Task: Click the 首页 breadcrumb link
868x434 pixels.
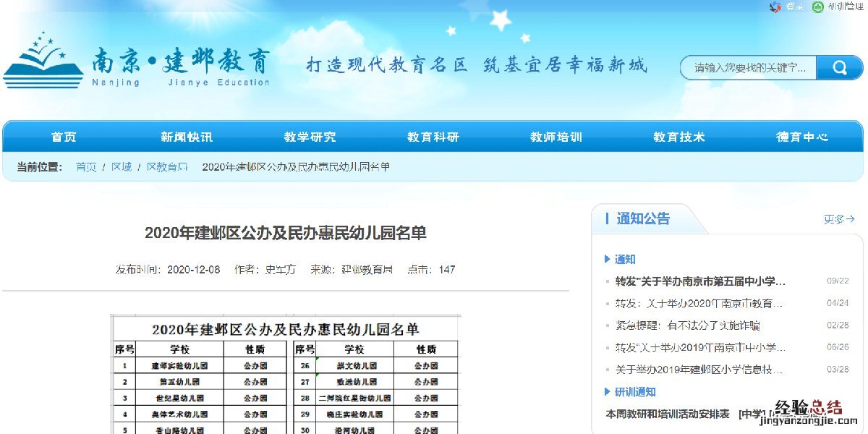Action: click(x=86, y=167)
